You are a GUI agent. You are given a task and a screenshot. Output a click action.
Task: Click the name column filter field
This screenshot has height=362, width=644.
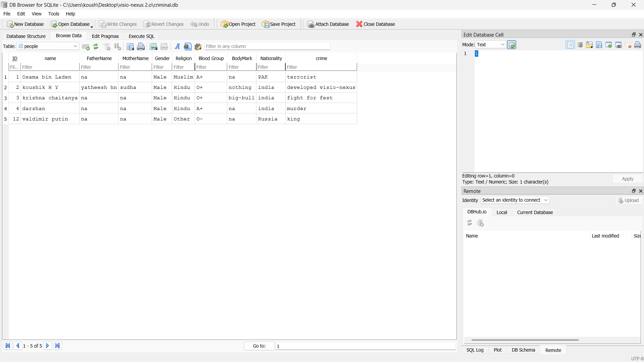click(50, 67)
